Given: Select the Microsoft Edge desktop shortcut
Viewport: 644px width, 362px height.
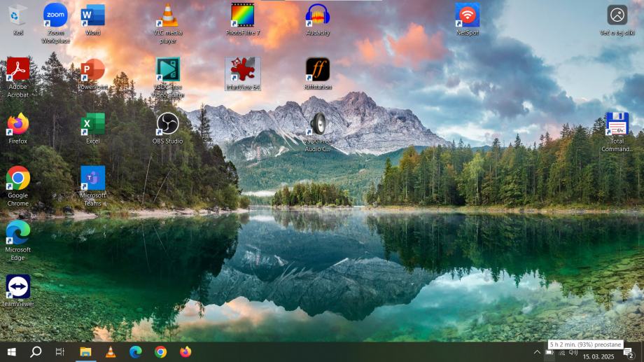Looking at the screenshot, I should 17,240.
